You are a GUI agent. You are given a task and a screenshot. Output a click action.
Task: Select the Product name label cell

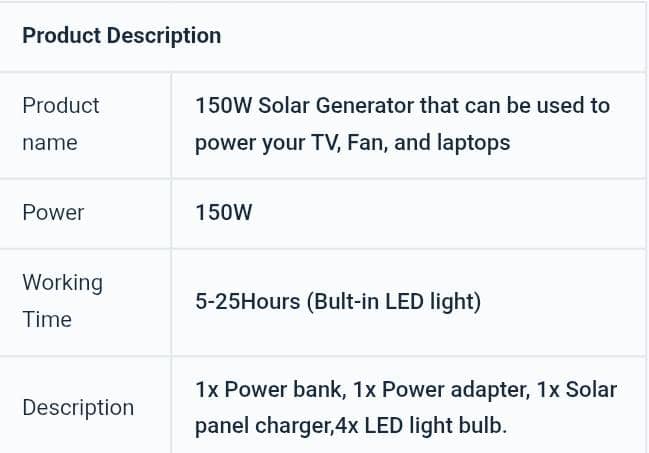tap(85, 125)
